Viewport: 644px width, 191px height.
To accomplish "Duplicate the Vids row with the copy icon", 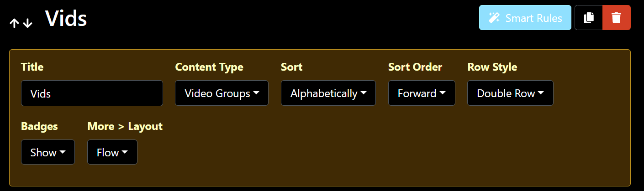I will (589, 18).
